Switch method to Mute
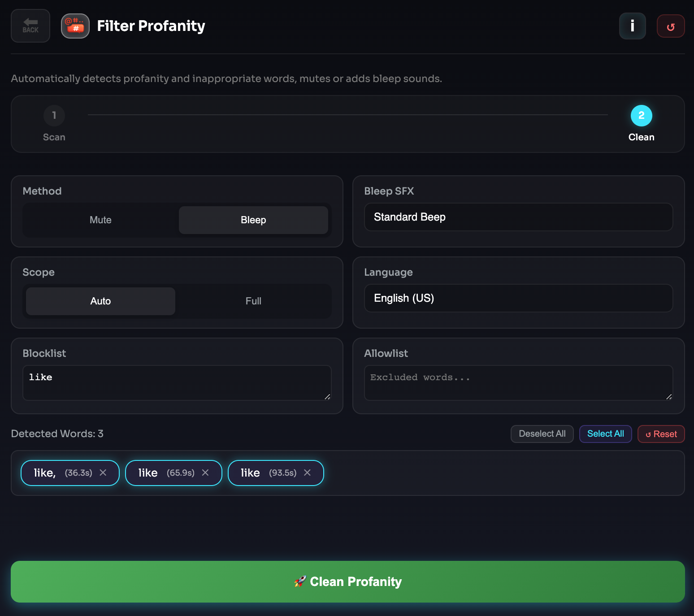694x616 pixels. pyautogui.click(x=100, y=220)
